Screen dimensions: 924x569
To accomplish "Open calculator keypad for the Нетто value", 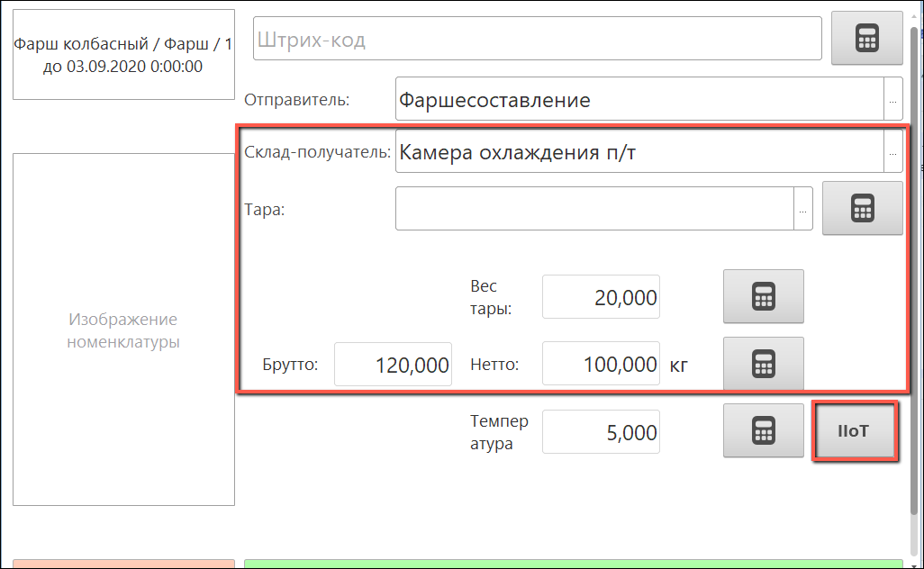I will point(763,364).
